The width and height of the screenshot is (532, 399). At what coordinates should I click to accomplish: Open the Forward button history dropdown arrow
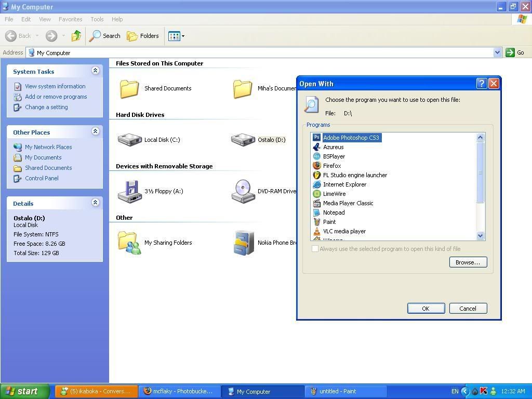pyautogui.click(x=63, y=36)
